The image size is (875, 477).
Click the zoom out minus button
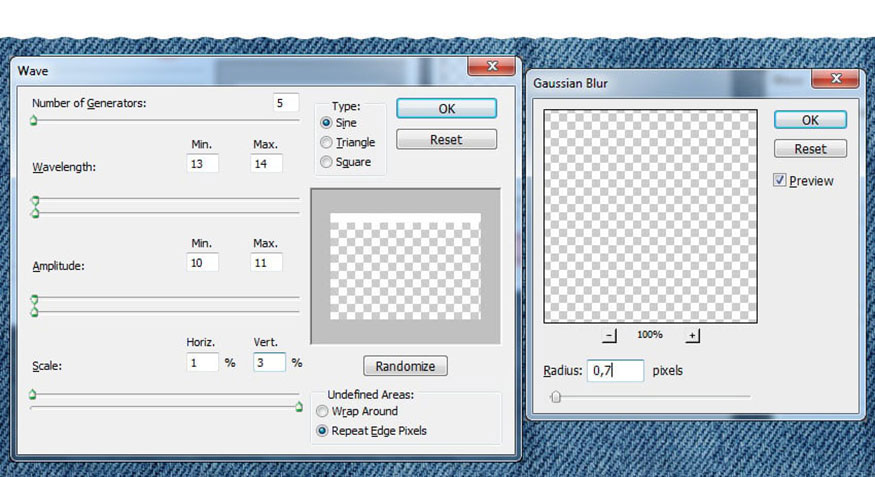[x=609, y=335]
